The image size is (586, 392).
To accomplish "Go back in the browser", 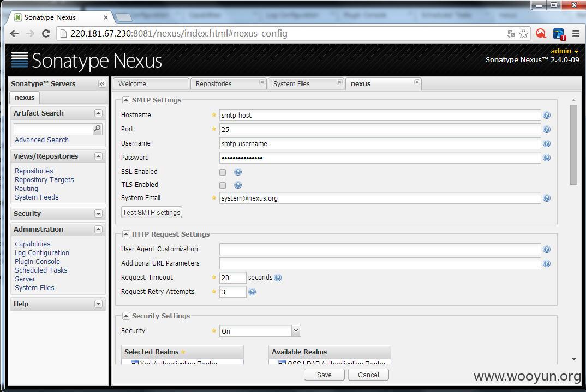I will point(15,34).
